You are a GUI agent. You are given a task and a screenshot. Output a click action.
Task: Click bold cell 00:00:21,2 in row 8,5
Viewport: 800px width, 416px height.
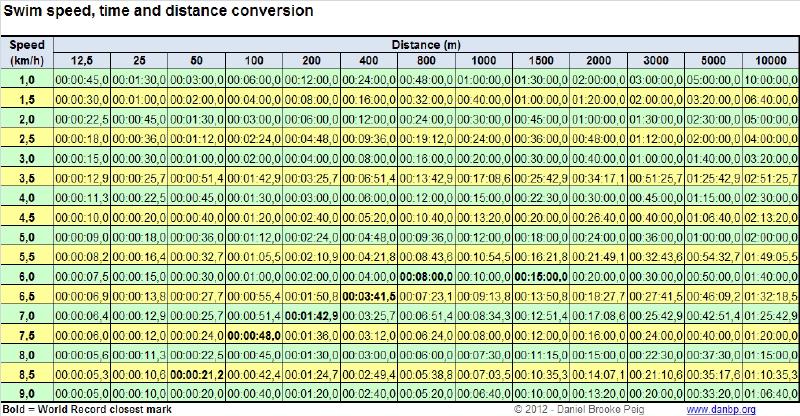pos(196,374)
